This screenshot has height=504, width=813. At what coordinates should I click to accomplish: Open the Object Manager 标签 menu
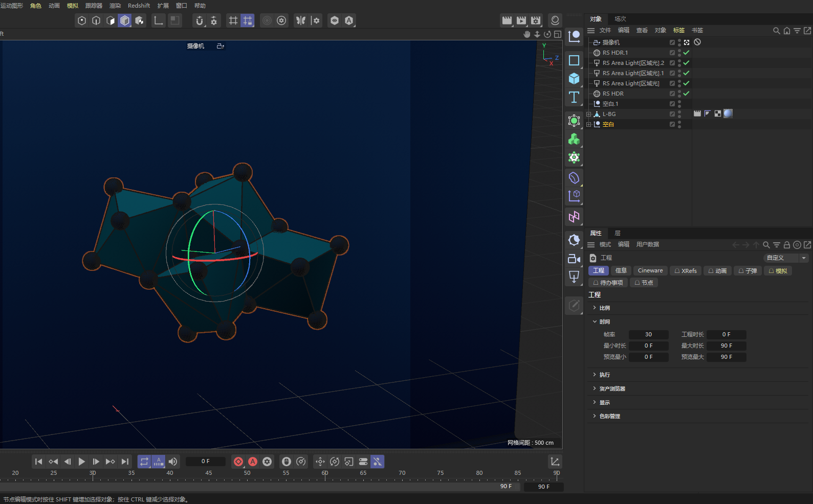679,31
